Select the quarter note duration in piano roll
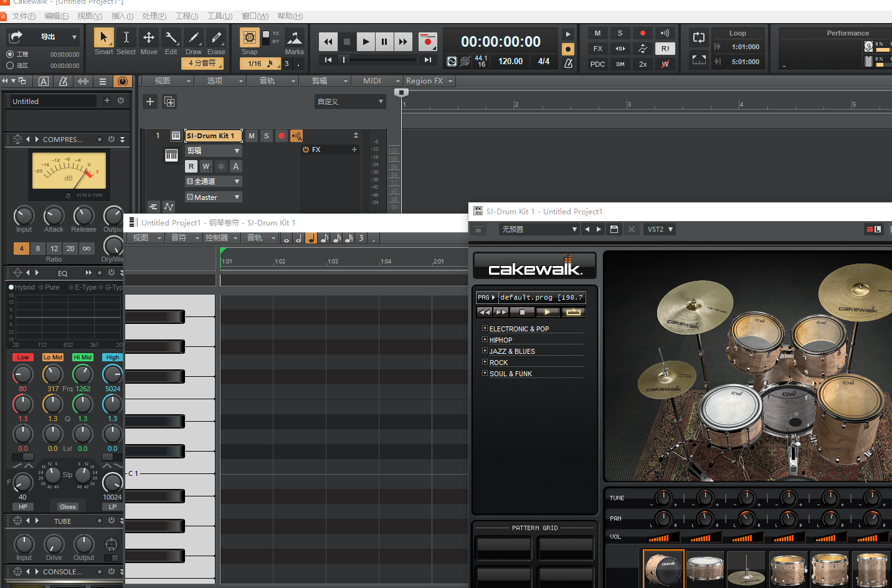This screenshot has width=892, height=588. point(311,238)
